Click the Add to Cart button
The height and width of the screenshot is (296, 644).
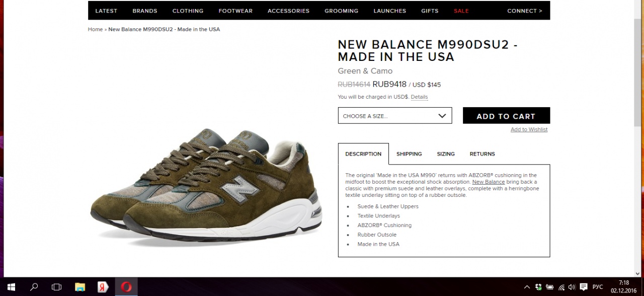coord(506,116)
